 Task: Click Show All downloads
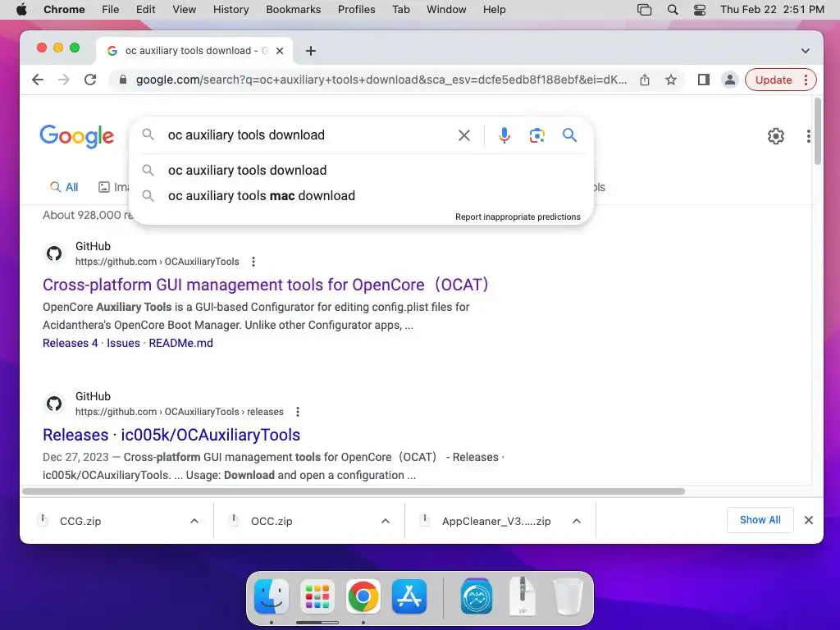click(x=760, y=520)
